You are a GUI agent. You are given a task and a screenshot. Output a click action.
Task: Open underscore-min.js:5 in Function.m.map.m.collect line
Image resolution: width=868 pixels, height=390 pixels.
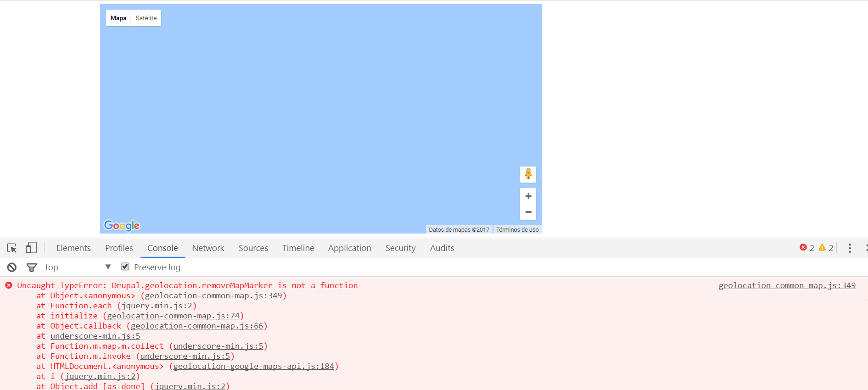click(x=218, y=346)
